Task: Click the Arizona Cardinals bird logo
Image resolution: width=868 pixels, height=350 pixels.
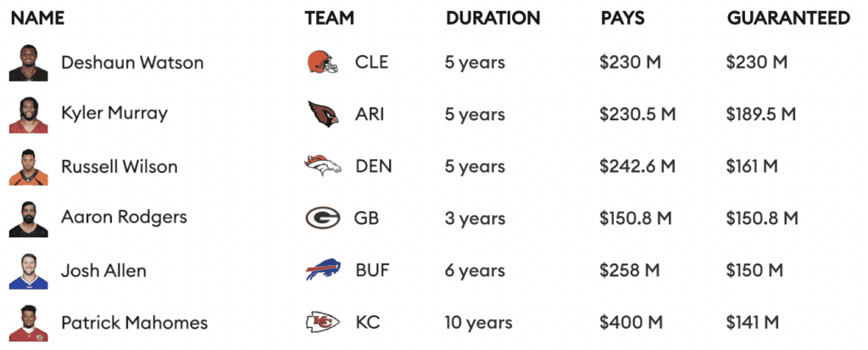Action: tap(323, 114)
